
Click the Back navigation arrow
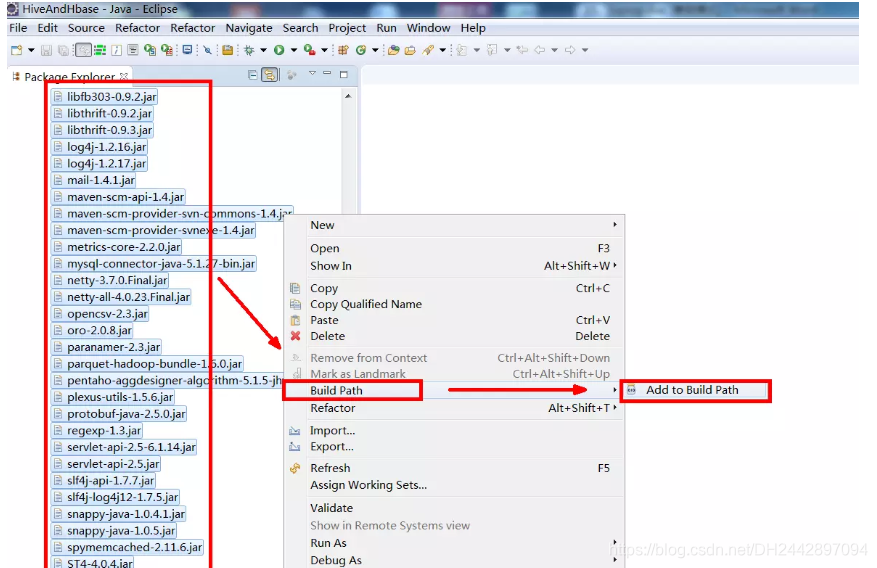540,50
